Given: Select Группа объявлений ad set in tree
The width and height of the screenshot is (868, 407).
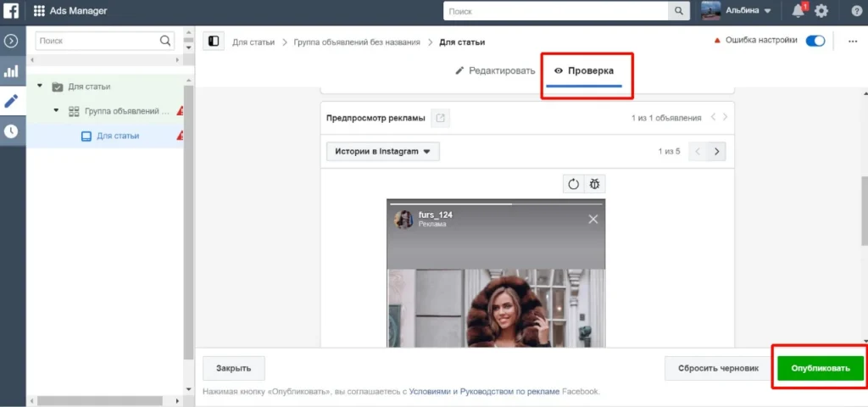Looking at the screenshot, I should (x=127, y=111).
